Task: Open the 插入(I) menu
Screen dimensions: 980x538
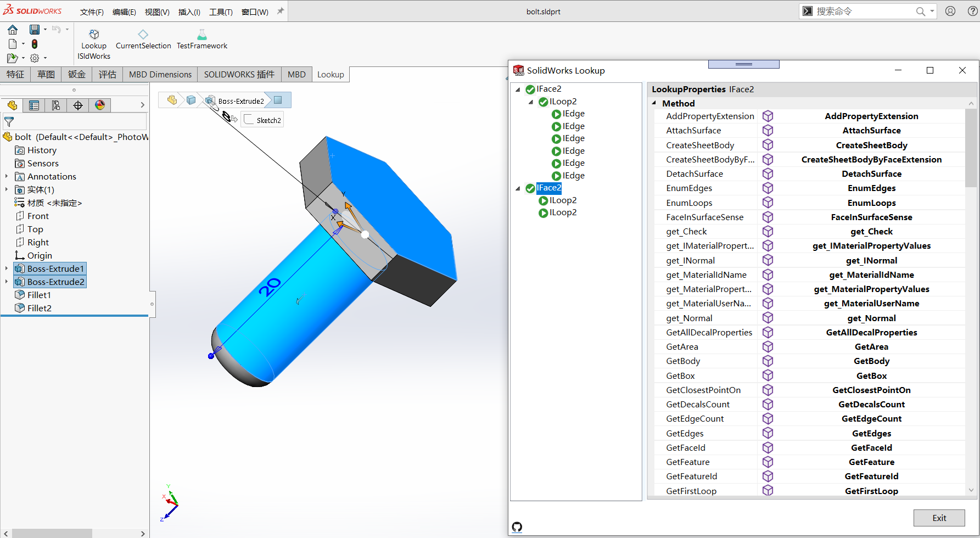Action: pos(189,12)
